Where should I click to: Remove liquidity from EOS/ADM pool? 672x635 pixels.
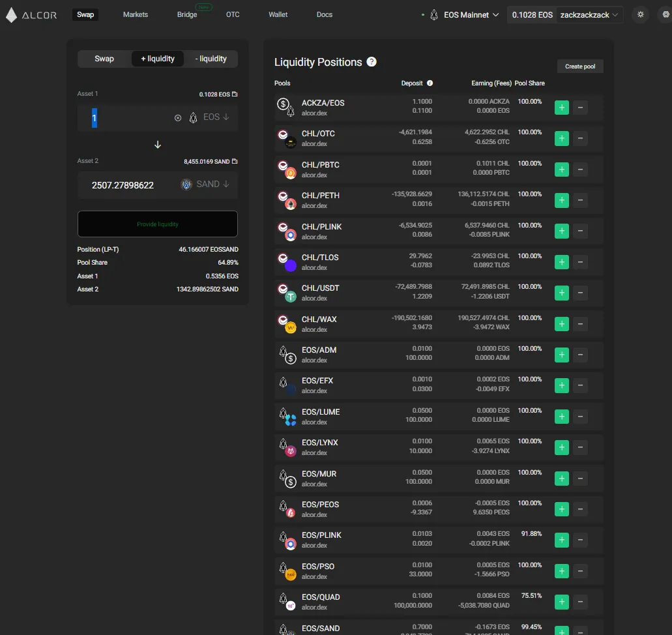pyautogui.click(x=580, y=355)
